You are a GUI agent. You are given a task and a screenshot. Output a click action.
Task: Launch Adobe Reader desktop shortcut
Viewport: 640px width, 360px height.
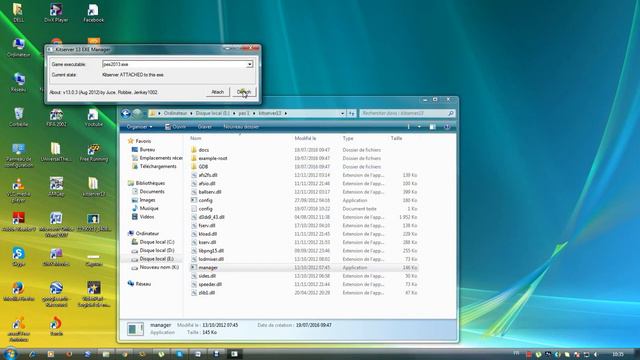[18, 222]
